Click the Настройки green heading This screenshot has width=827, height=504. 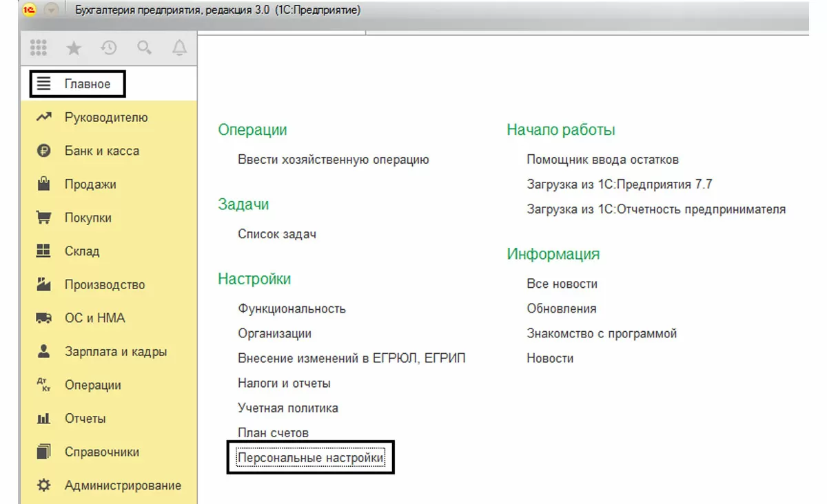click(x=254, y=279)
